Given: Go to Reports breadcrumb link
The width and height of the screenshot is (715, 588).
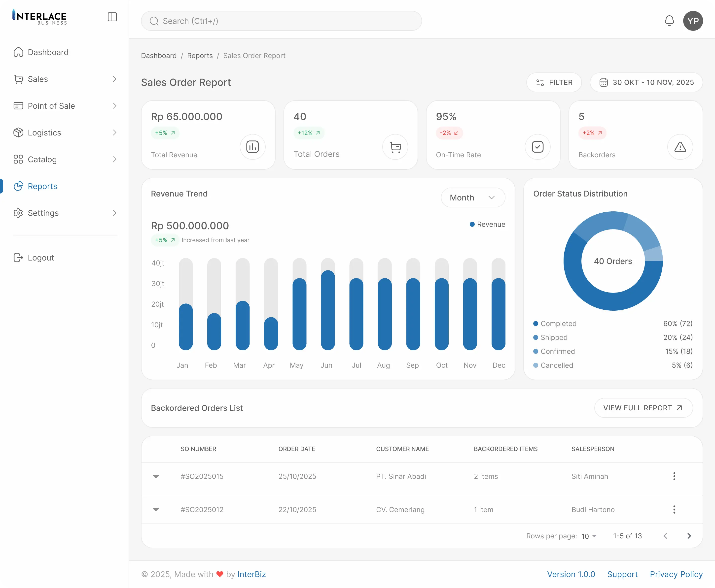Looking at the screenshot, I should point(200,56).
